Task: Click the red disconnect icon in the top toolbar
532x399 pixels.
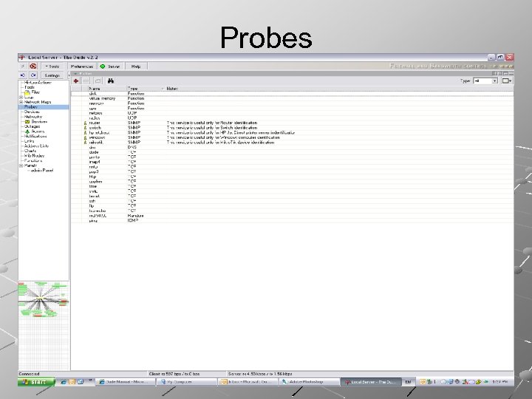Action: click(x=33, y=66)
